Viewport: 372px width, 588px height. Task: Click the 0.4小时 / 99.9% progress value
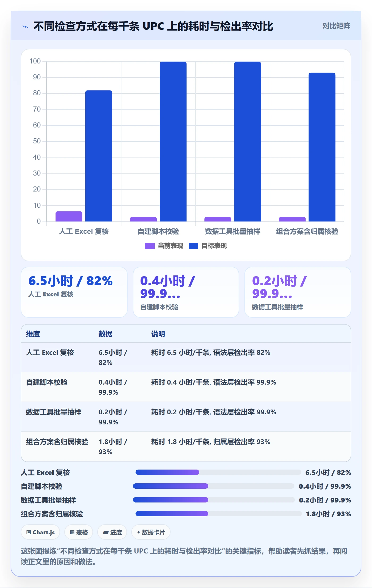point(325,486)
